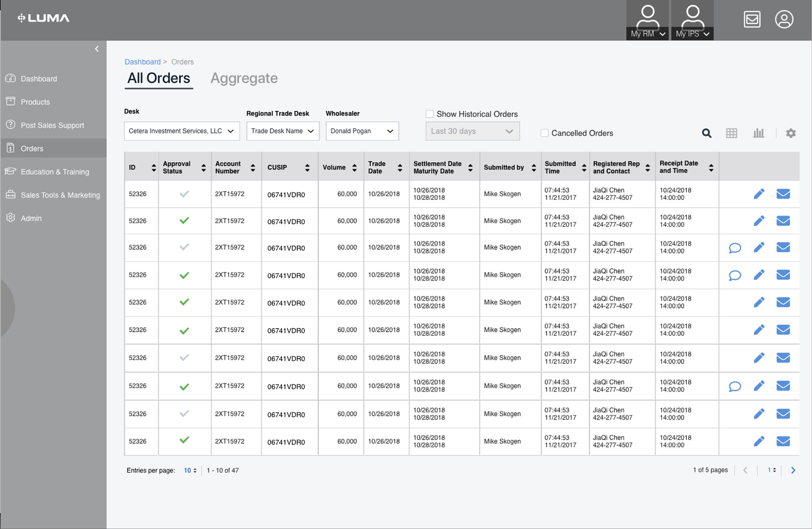Go to the next page arrow
This screenshot has width=812, height=529.
click(x=793, y=470)
